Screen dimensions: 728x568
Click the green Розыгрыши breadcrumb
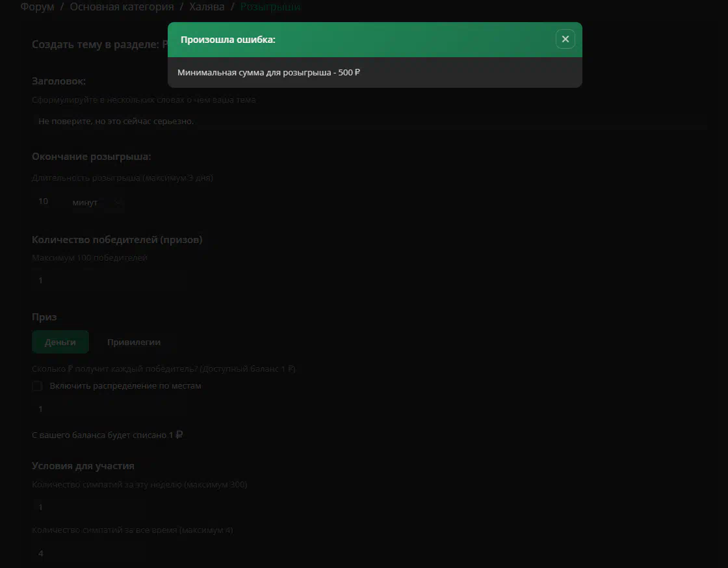[270, 6]
